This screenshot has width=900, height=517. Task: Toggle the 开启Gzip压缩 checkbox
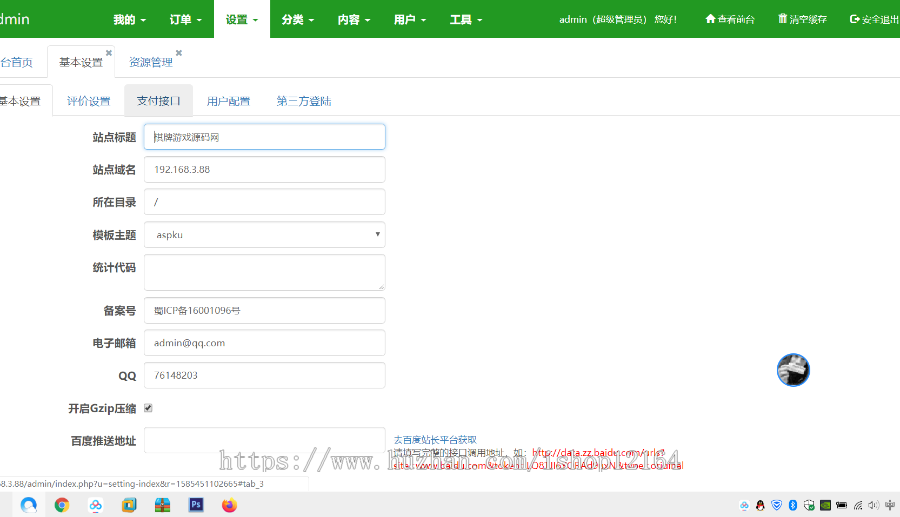click(x=148, y=408)
